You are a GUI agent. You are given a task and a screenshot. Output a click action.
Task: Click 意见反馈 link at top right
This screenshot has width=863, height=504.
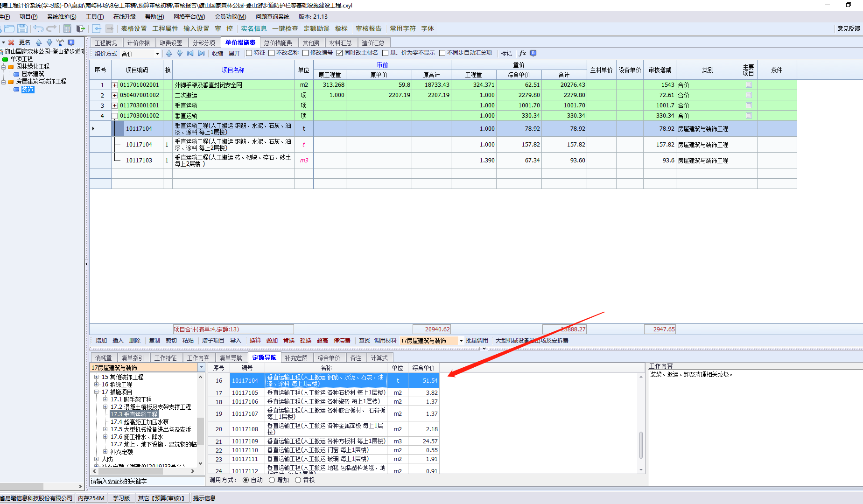(x=849, y=29)
